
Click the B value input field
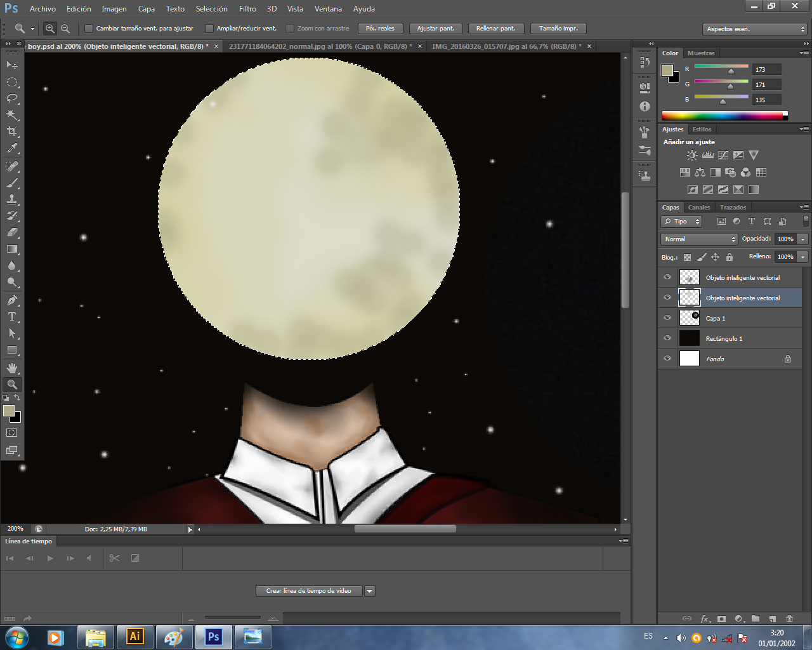pos(767,100)
